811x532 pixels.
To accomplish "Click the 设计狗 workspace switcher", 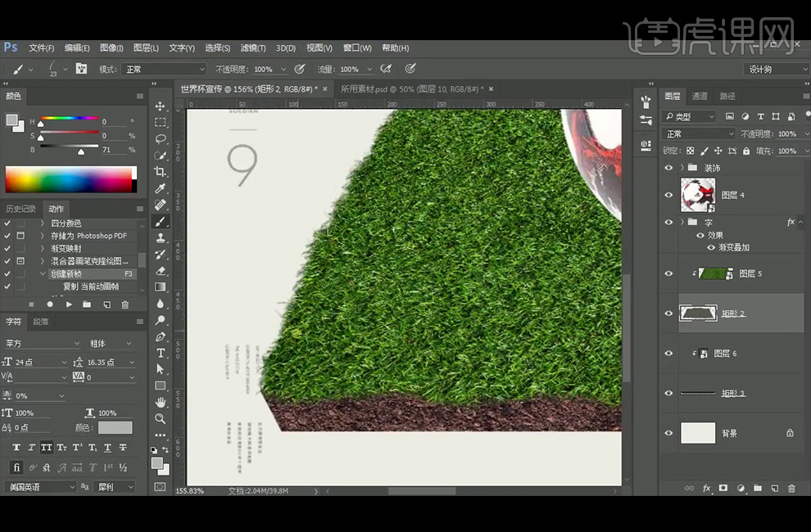I will (x=776, y=70).
